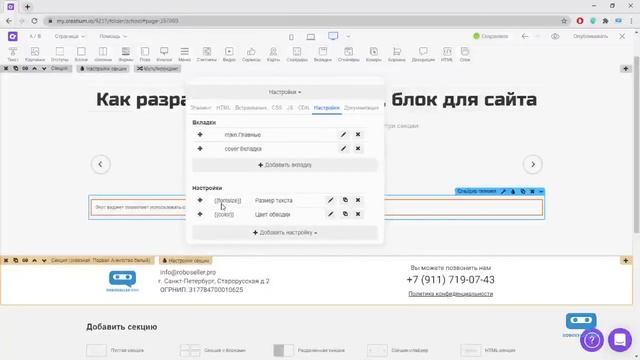The image size is (640, 360).
Task: Reload the page in browser
Action: [34, 21]
